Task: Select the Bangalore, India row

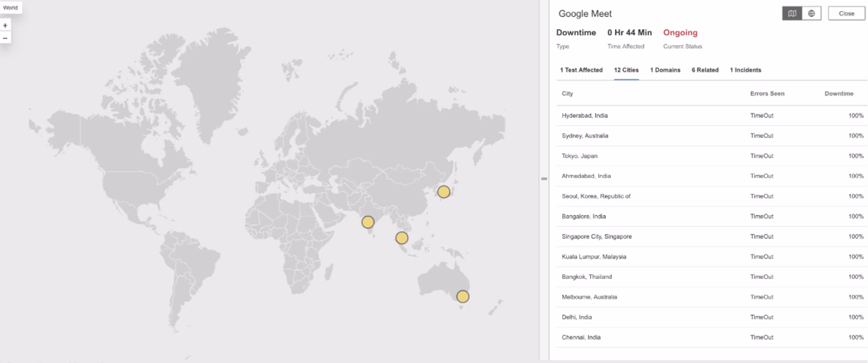Action: click(x=712, y=217)
